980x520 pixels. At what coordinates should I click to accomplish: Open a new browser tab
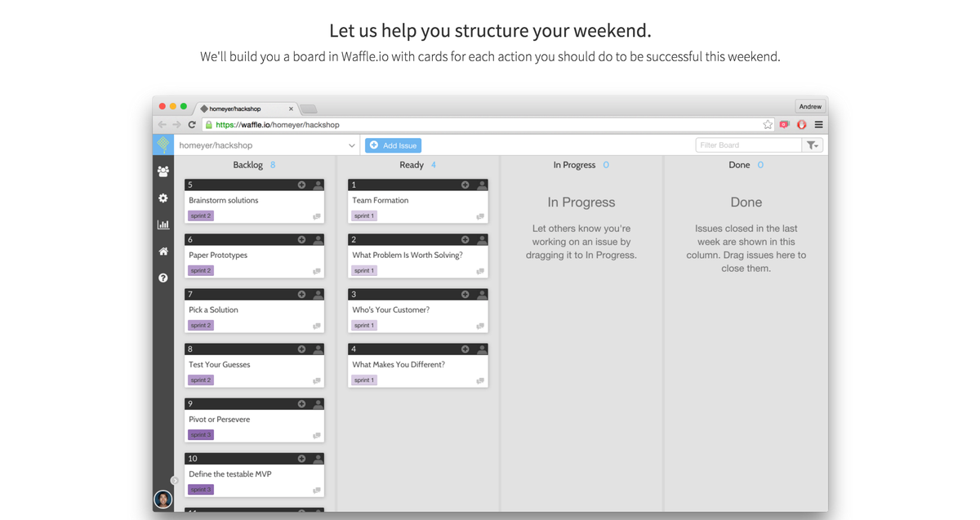(x=309, y=109)
